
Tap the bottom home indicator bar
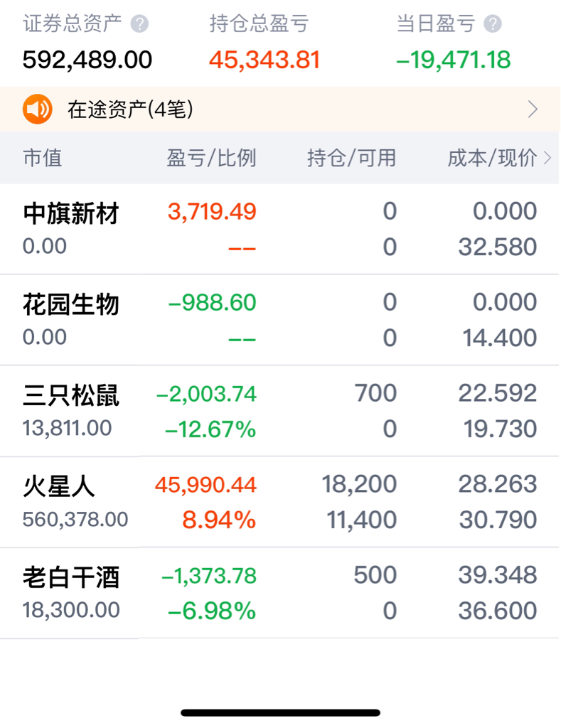coord(280,712)
